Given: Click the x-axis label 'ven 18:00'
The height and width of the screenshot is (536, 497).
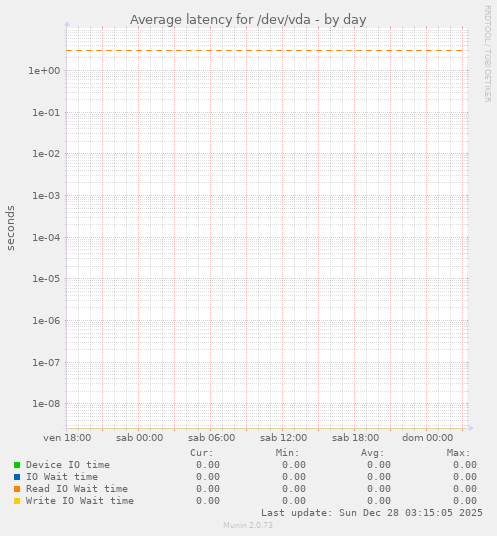Looking at the screenshot, I should click(67, 438).
